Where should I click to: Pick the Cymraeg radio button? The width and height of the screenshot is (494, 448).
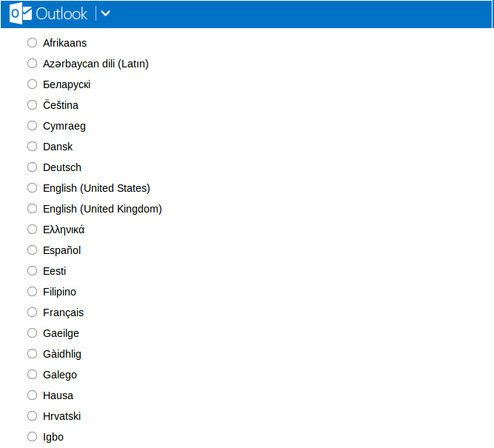point(32,126)
